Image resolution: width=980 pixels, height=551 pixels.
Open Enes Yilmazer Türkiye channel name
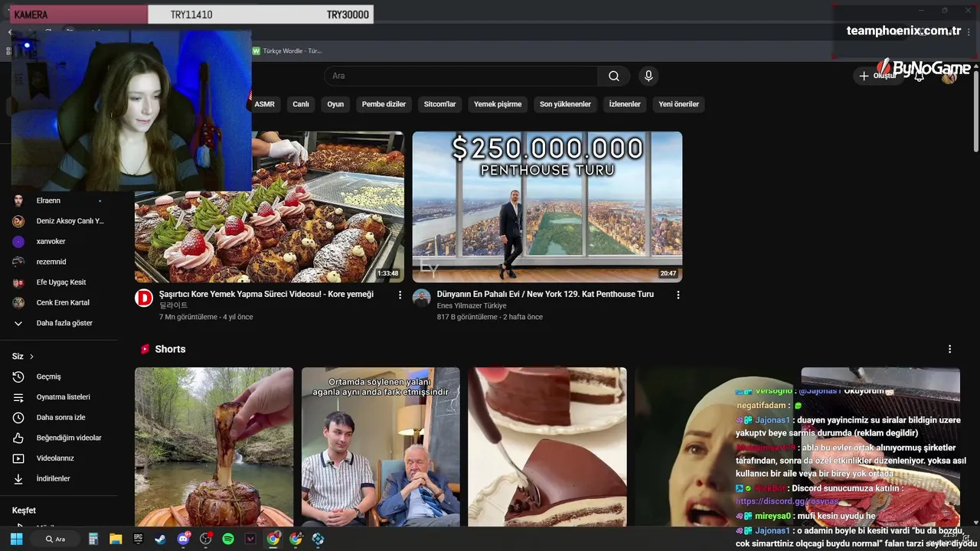[472, 305]
